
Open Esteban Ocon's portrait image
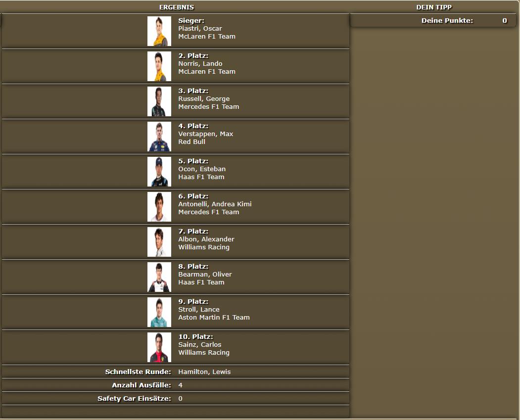pos(159,172)
